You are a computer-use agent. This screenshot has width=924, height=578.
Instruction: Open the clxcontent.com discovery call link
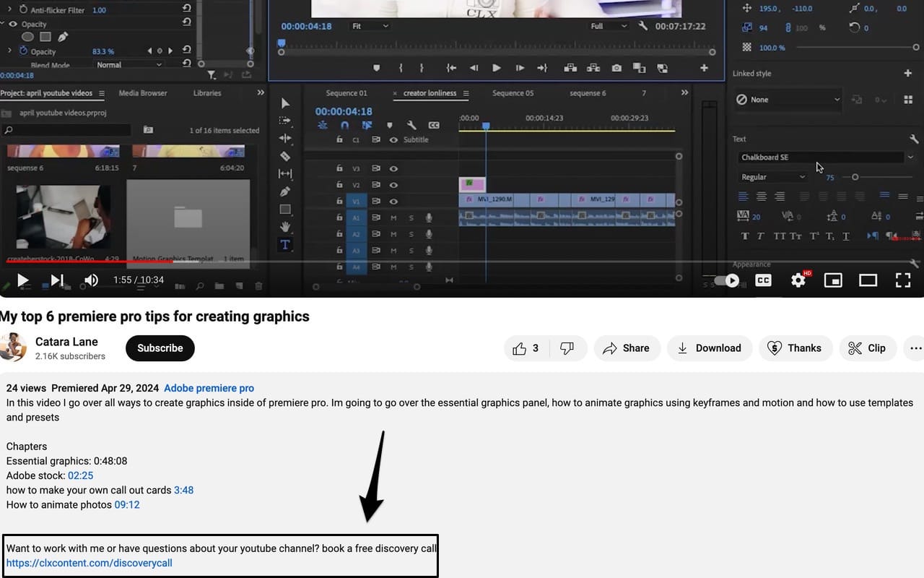click(90, 563)
